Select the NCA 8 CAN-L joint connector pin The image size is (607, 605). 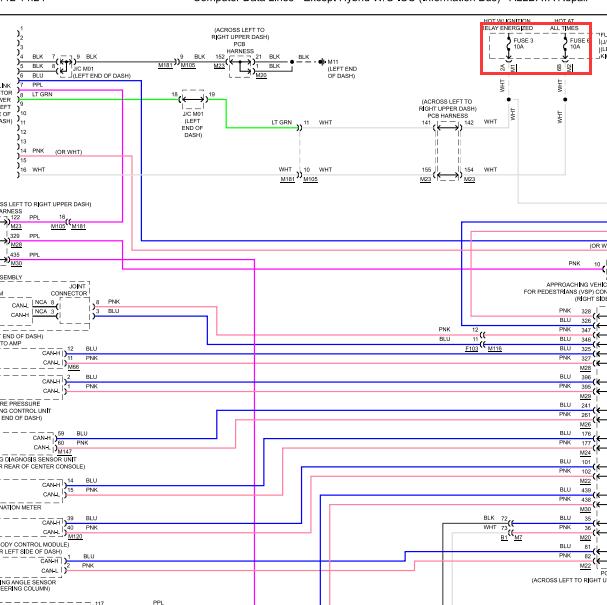[x=45, y=302]
